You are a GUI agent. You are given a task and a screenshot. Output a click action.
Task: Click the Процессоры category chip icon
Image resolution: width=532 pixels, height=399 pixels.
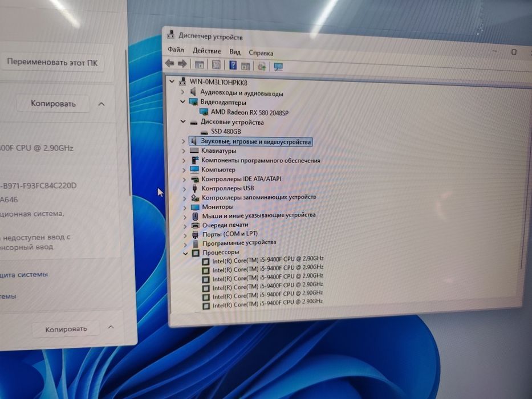(x=196, y=253)
